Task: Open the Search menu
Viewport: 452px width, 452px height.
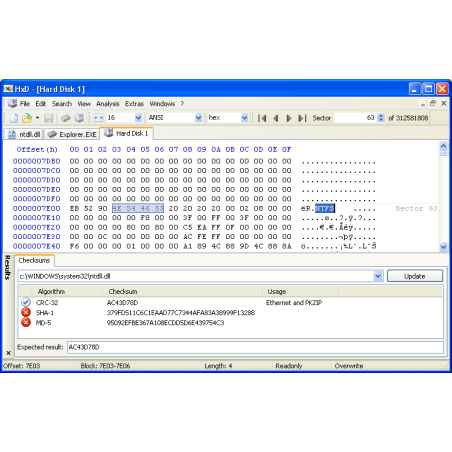Action: 62,104
